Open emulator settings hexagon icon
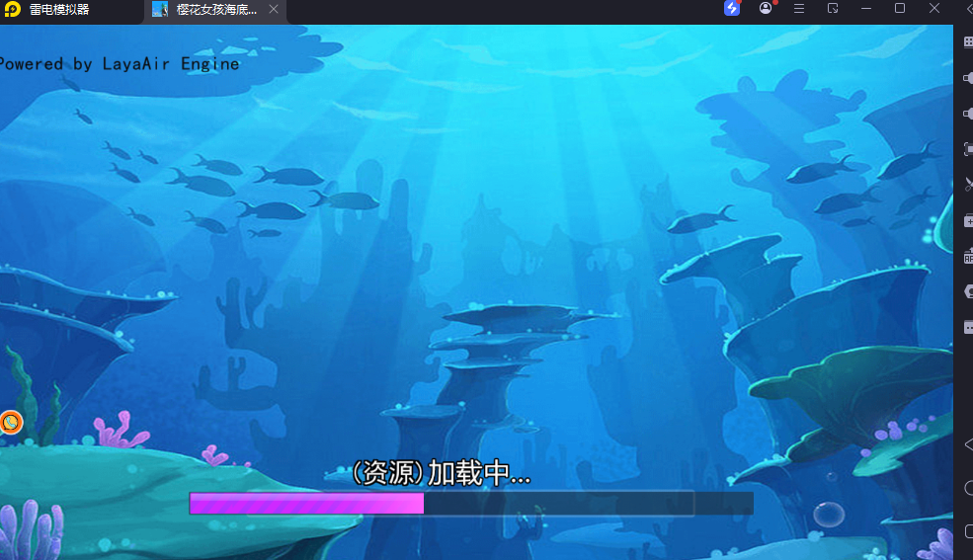 tap(968, 291)
